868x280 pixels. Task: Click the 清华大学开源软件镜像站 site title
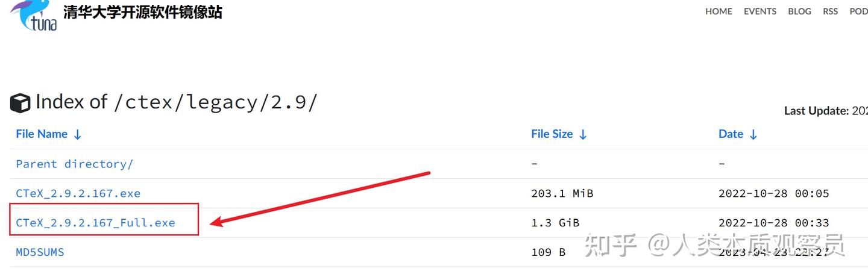[142, 11]
